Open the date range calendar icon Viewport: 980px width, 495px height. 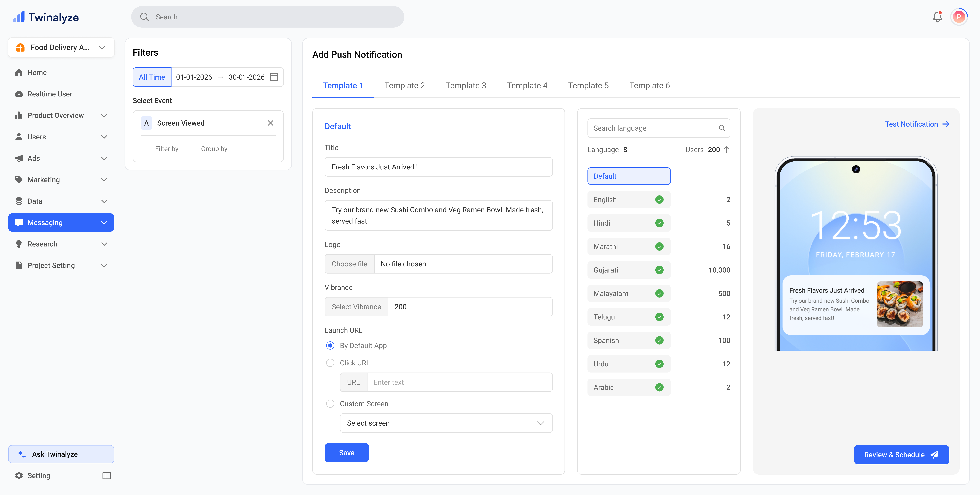(274, 77)
